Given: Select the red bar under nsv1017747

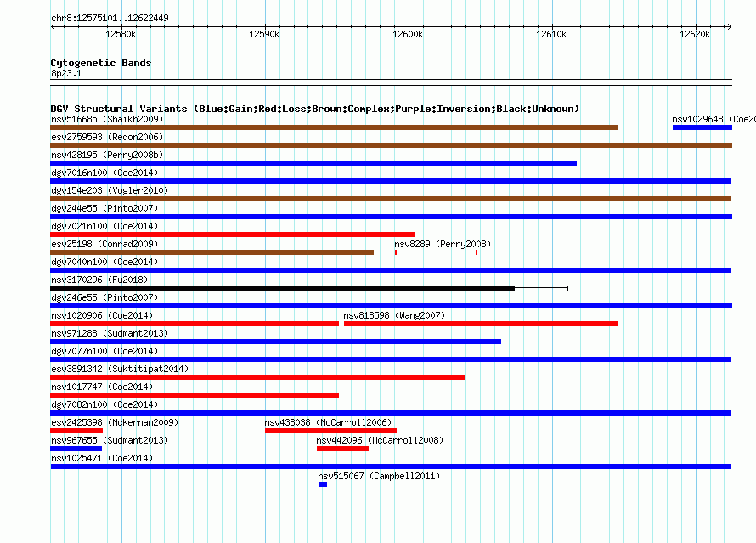Looking at the screenshot, I should point(195,395).
